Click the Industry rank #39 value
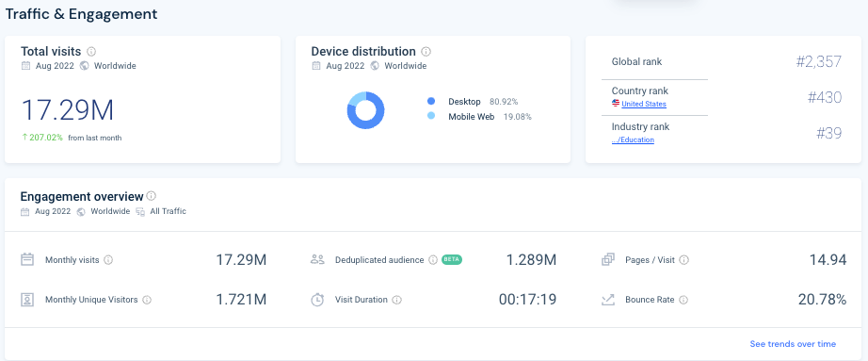 (x=829, y=133)
